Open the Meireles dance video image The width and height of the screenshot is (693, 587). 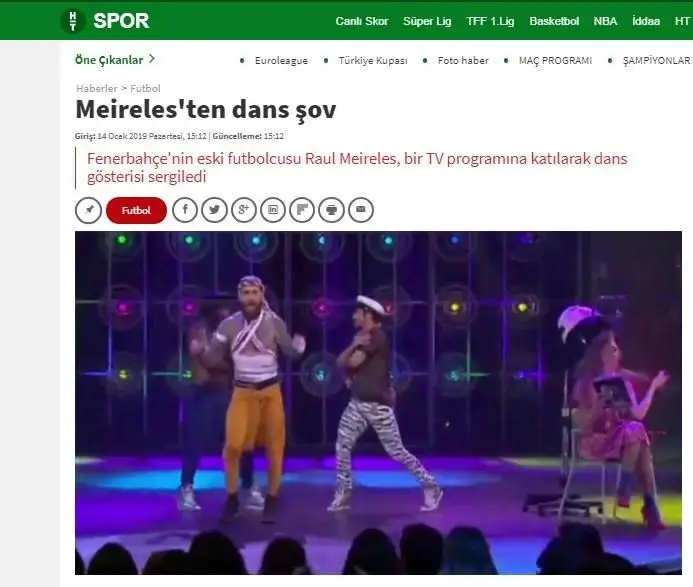(378, 403)
